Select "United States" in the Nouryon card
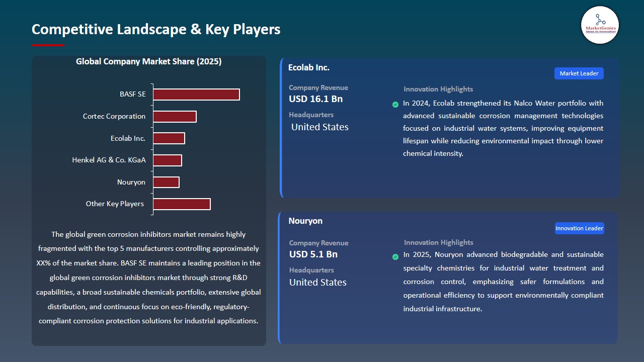644x362 pixels. (x=318, y=283)
